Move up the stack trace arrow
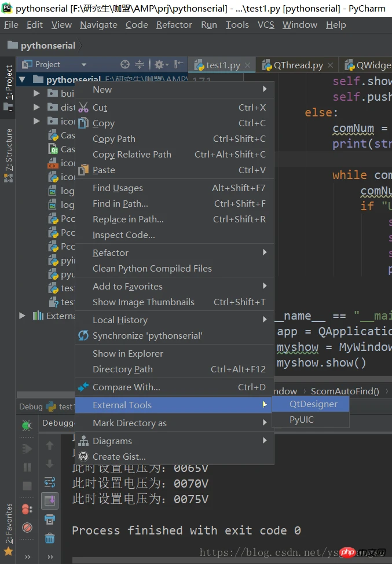The width and height of the screenshot is (392, 564). pos(50,445)
